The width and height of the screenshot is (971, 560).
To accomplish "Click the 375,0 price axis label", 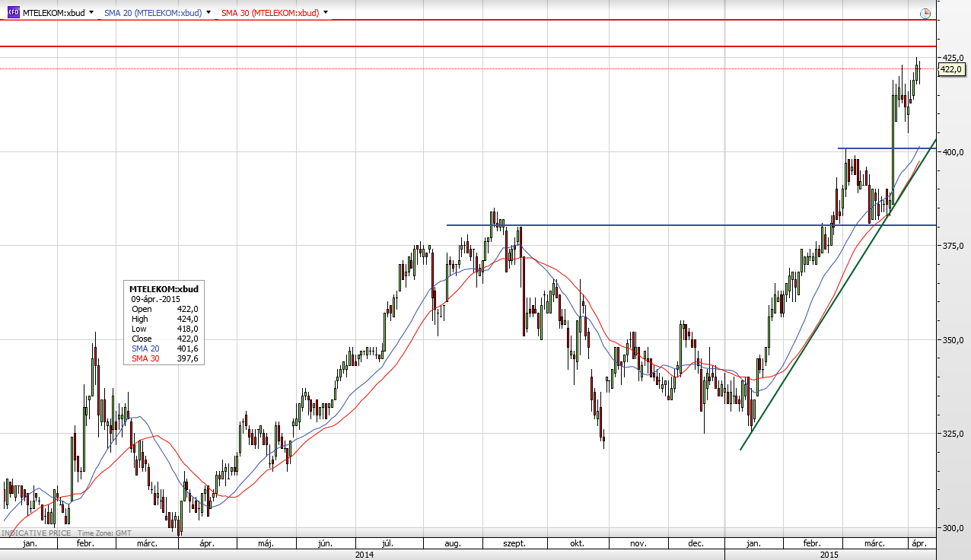I will [x=953, y=246].
